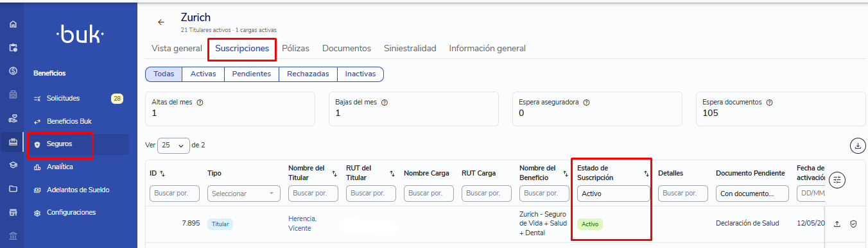The image size is (868, 248).
Task: Click the help icon next to Espera aseguradora
Action: point(586,103)
